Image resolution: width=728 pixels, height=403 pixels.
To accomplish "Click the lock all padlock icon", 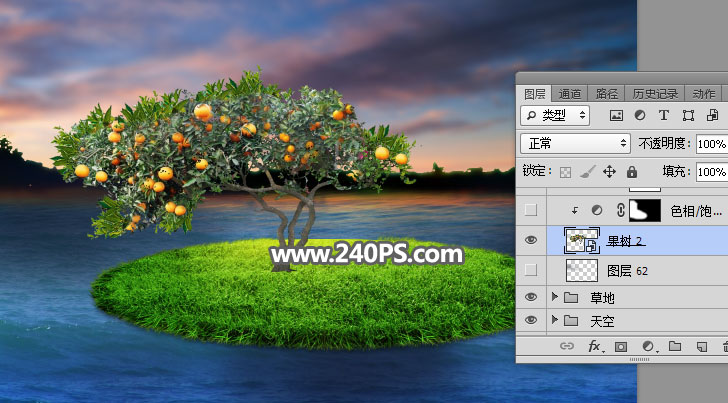I will [631, 172].
